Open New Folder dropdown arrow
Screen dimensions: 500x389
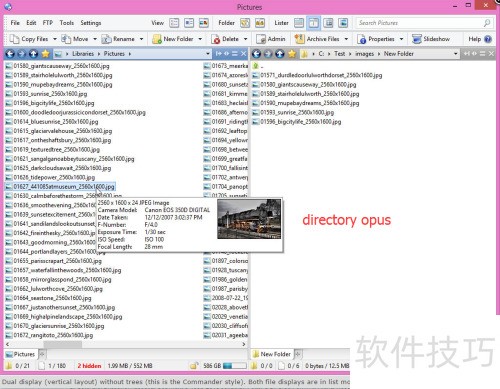[x=200, y=39]
